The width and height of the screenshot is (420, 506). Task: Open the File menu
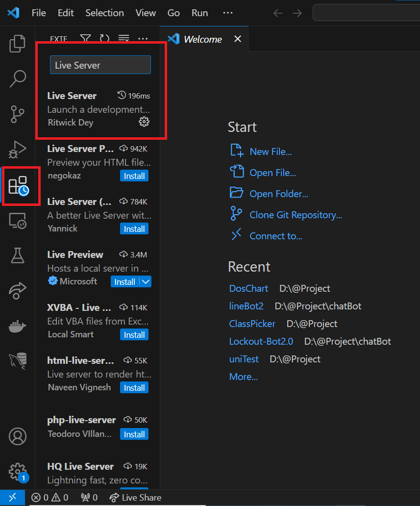click(x=39, y=13)
